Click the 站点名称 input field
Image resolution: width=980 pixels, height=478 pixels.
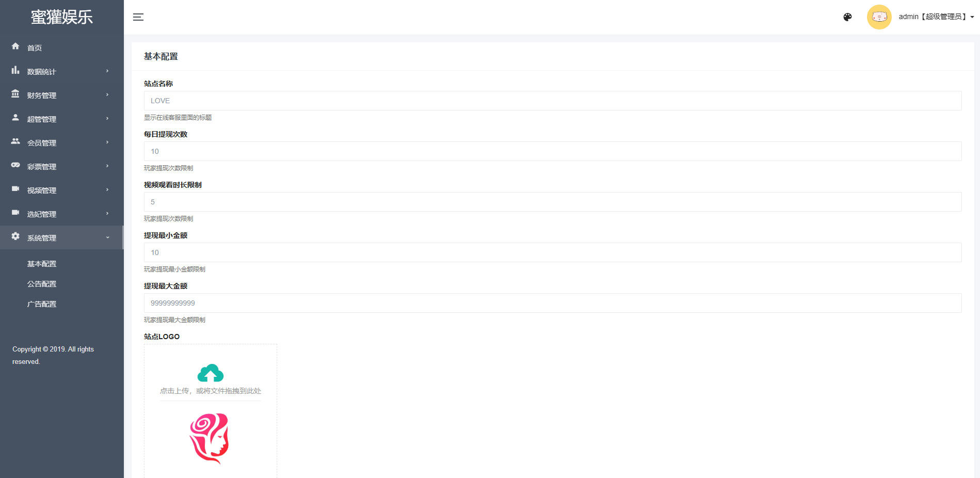coord(552,101)
